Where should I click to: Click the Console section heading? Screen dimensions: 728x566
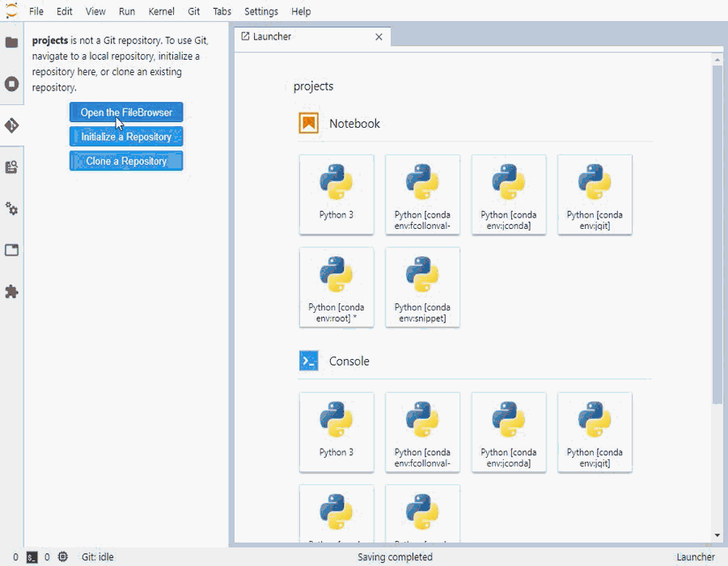coord(349,361)
